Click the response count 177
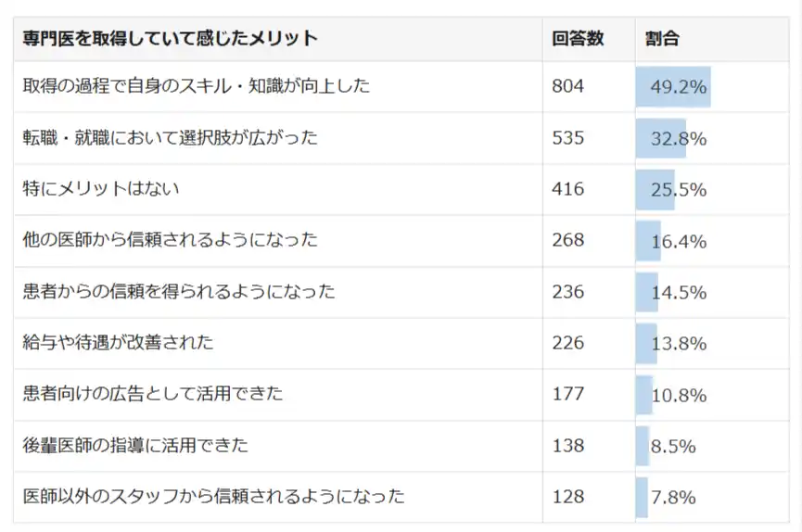802x532 pixels. pyautogui.click(x=567, y=395)
